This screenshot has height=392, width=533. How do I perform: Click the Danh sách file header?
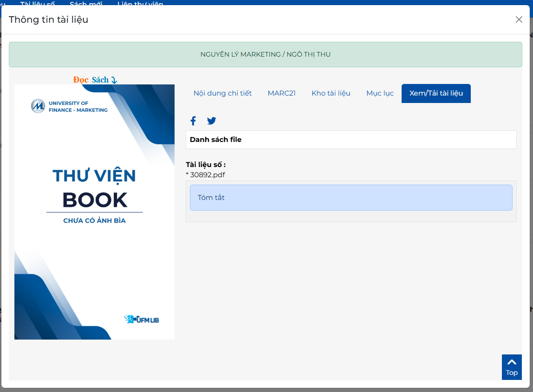[x=351, y=140]
